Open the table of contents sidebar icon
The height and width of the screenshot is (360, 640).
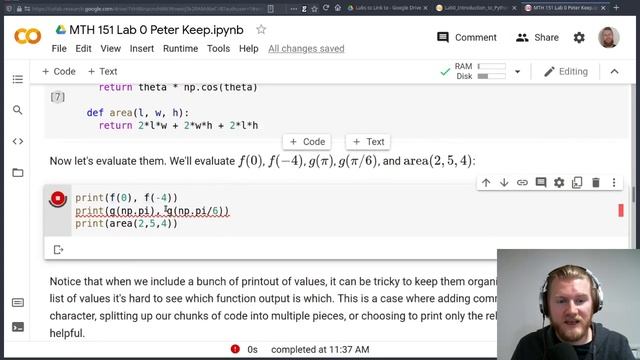(x=18, y=79)
